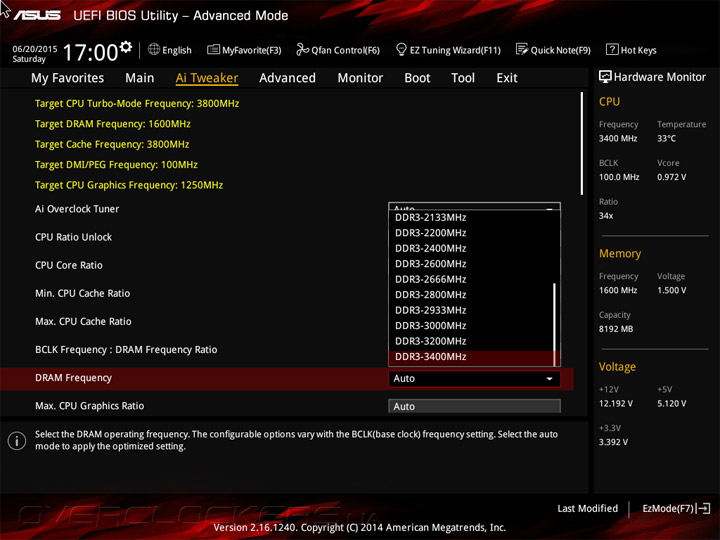The width and height of the screenshot is (720, 540).
Task: Click the 06/20/2015 date text
Action: click(34, 49)
